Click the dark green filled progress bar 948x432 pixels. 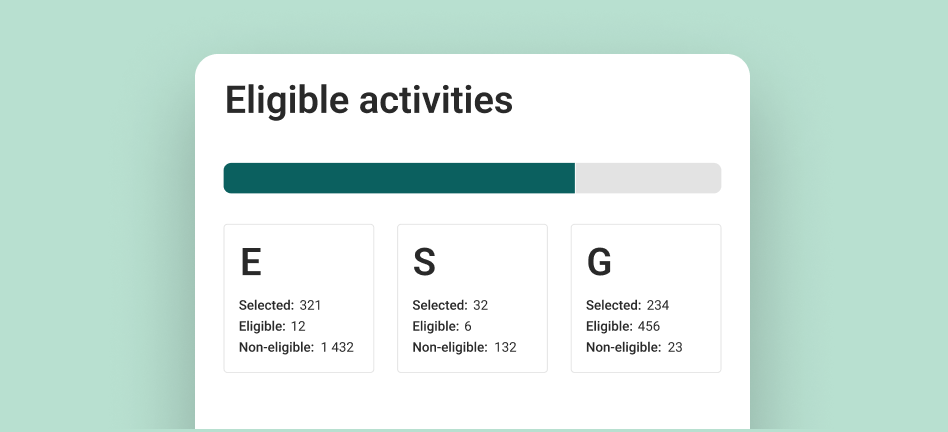[x=399, y=178]
